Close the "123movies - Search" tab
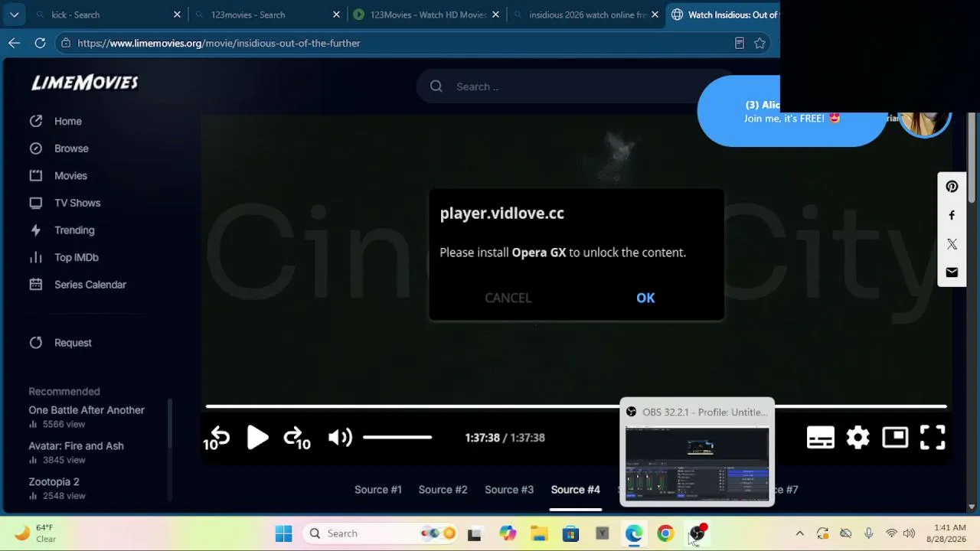The width and height of the screenshot is (980, 551). pyautogui.click(x=336, y=15)
